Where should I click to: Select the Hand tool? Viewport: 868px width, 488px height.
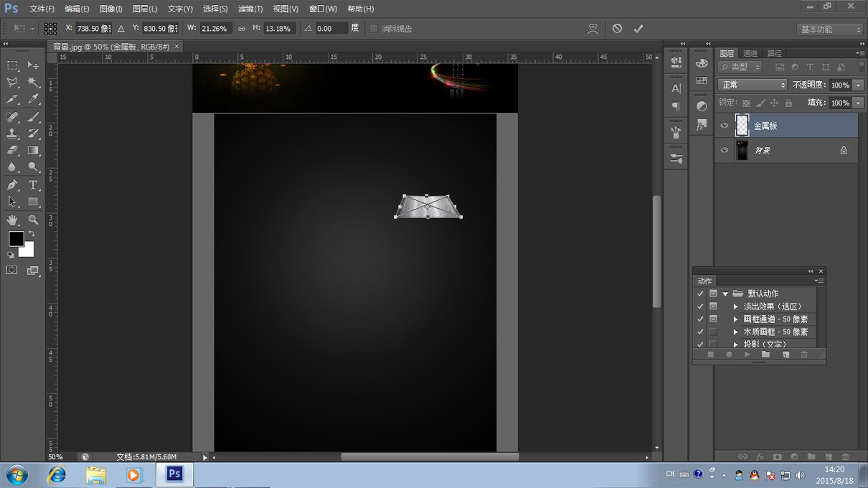coord(12,220)
